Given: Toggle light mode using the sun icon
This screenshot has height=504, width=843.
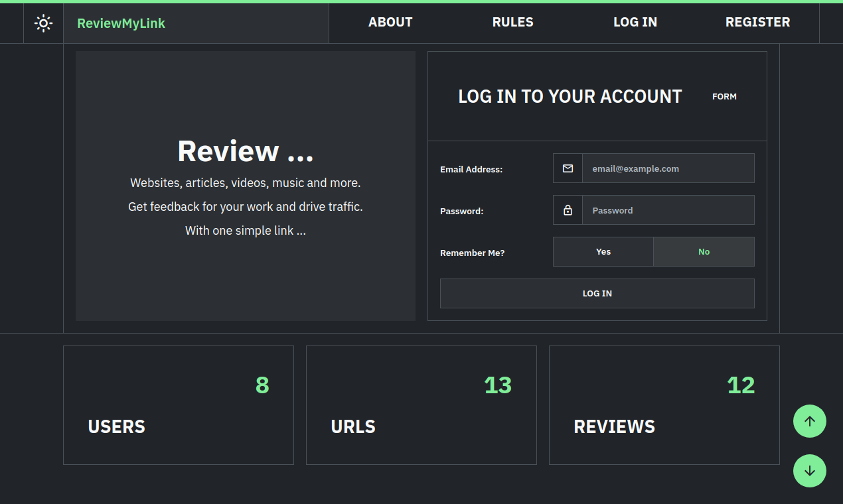Looking at the screenshot, I should click(x=42, y=23).
